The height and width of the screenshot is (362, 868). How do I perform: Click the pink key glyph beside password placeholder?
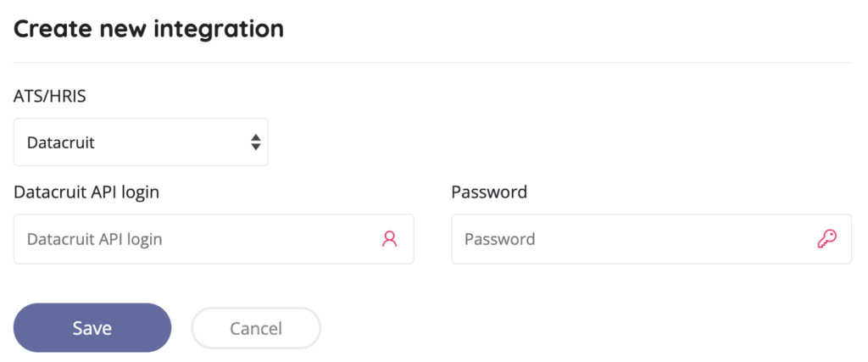(826, 239)
